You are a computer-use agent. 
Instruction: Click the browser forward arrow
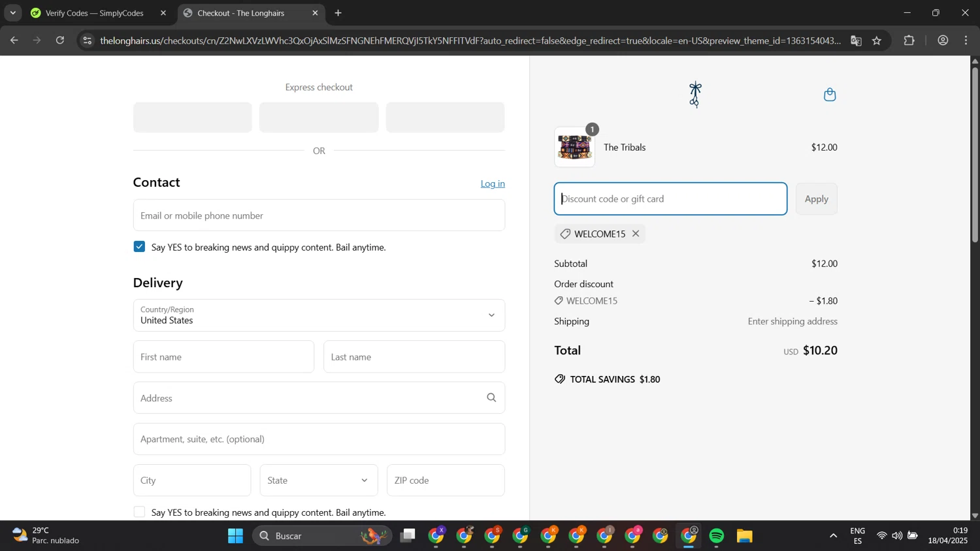pos(37,40)
